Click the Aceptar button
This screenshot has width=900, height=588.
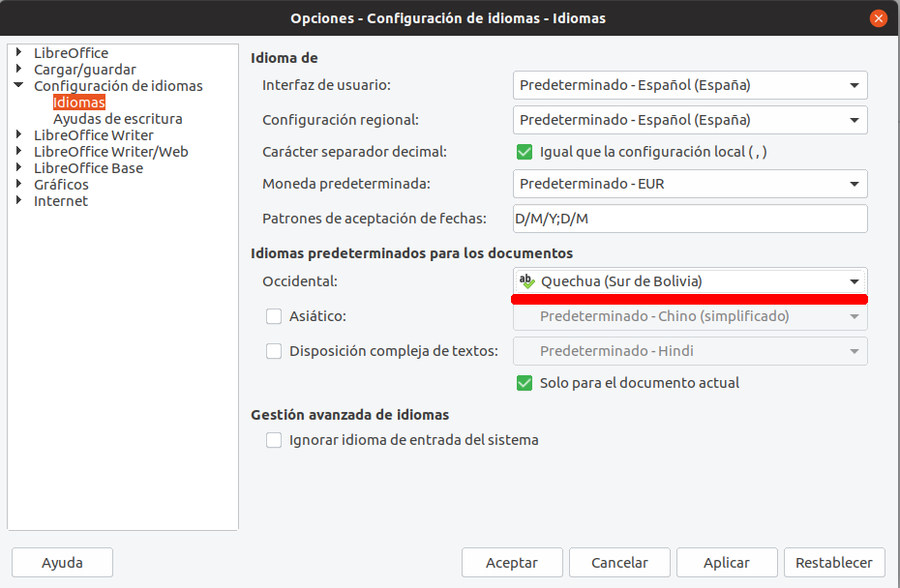(512, 563)
